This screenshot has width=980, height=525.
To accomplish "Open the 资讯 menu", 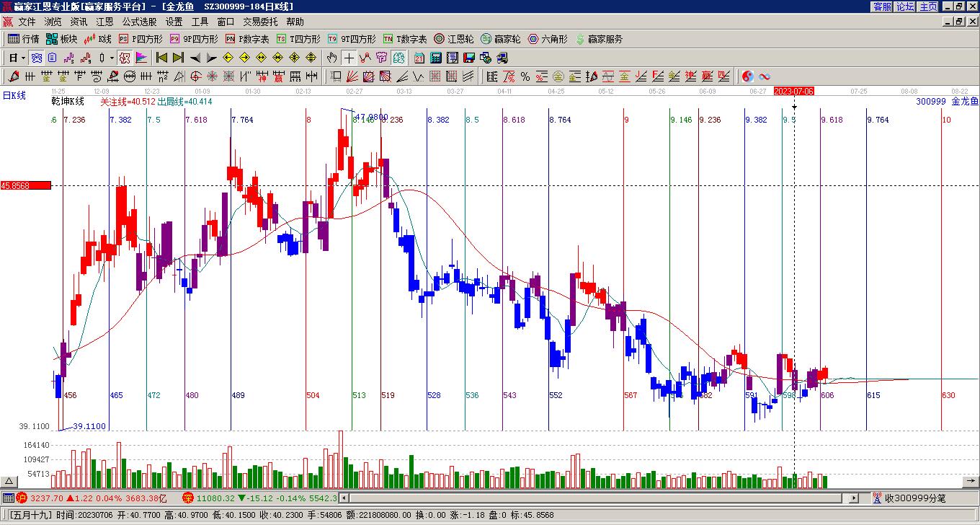I will (x=79, y=22).
